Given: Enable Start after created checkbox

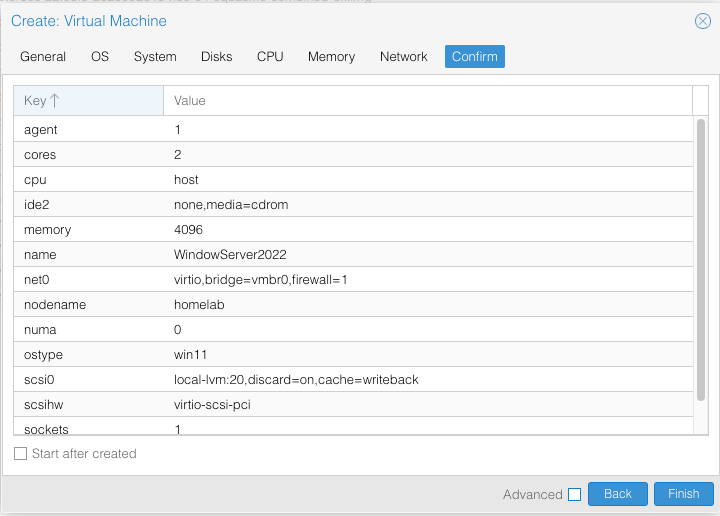Looking at the screenshot, I should [21, 454].
